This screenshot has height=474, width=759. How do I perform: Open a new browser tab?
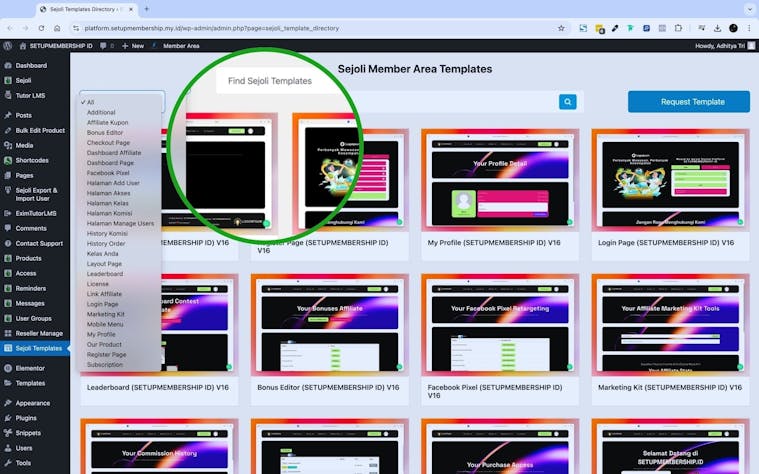(x=146, y=9)
